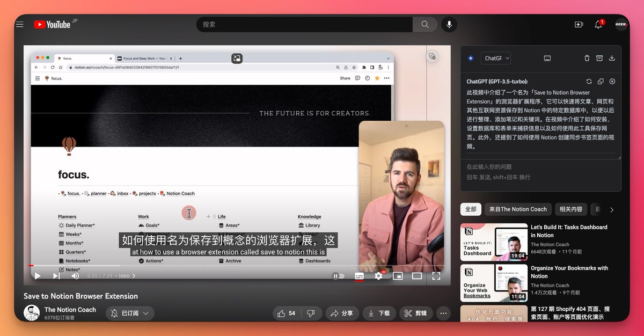Skip to the next video
644x336 pixels.
pos(56,276)
